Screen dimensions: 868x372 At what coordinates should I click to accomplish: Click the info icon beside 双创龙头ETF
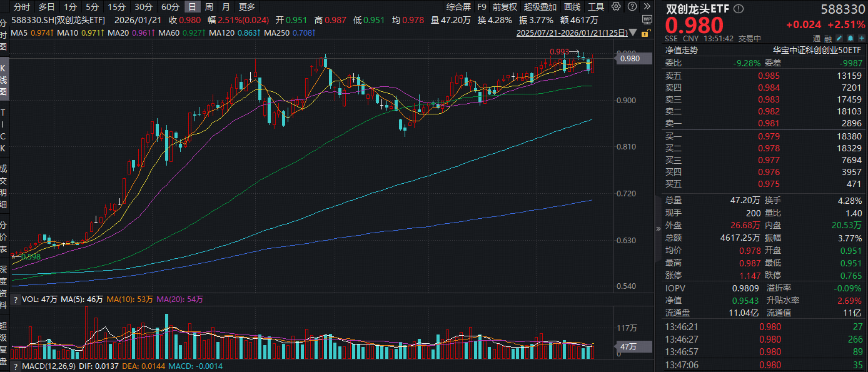tap(738, 10)
